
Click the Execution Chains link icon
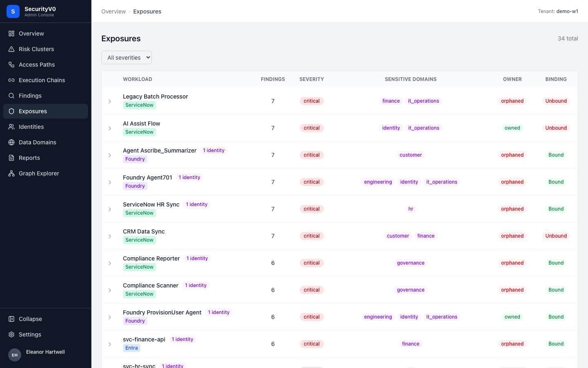[11, 80]
